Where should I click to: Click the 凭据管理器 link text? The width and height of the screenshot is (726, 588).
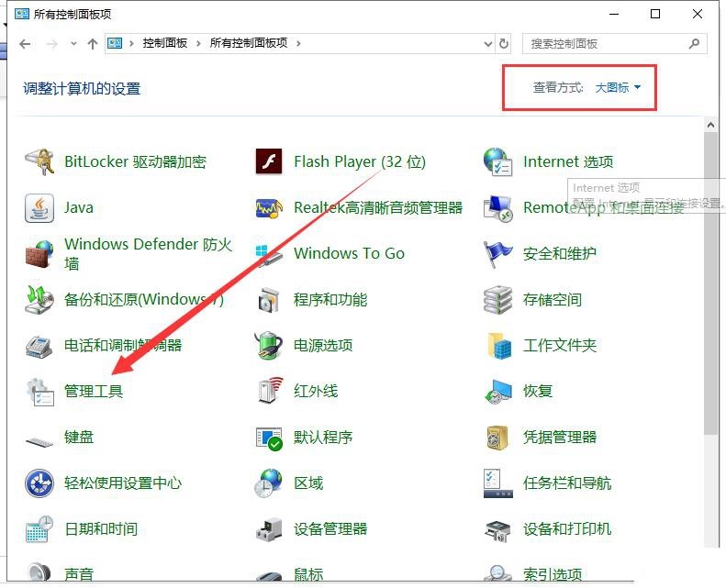[x=560, y=438]
